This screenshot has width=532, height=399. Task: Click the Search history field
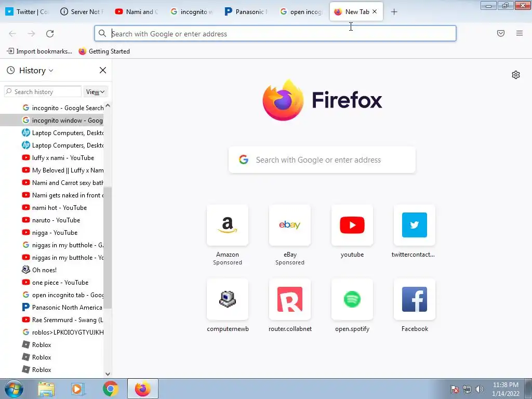click(x=43, y=92)
